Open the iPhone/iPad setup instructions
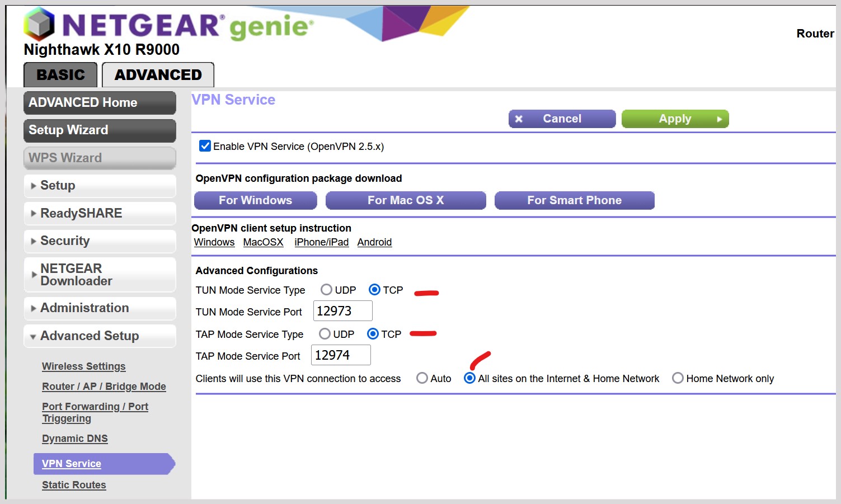 pyautogui.click(x=322, y=242)
